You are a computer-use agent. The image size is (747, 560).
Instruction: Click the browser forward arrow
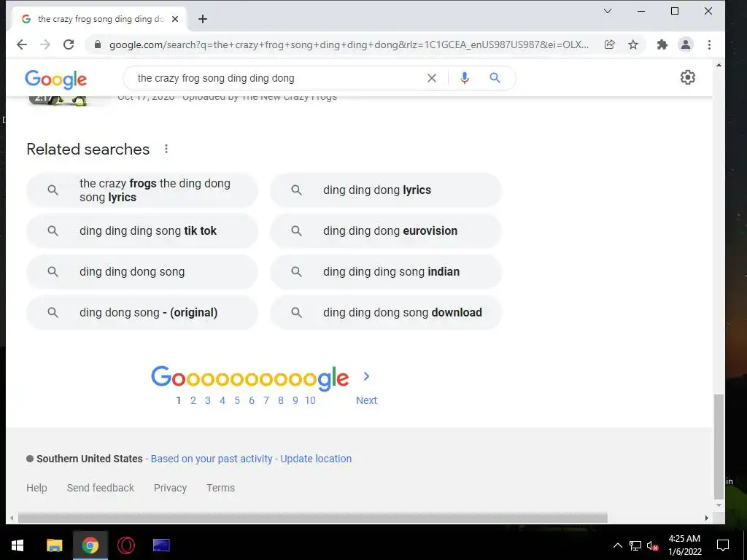tap(45, 44)
